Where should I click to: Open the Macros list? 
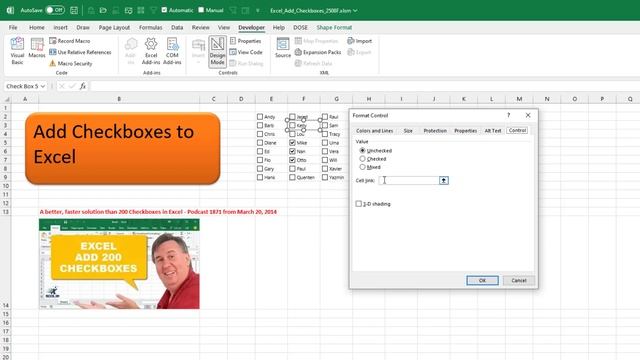point(37,48)
